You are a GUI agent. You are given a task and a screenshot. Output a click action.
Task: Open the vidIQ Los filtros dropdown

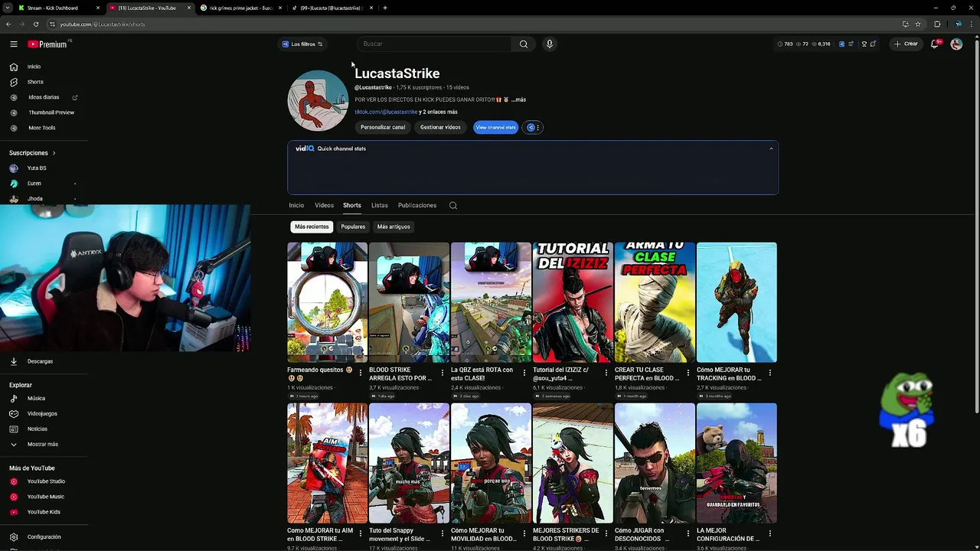click(x=302, y=44)
